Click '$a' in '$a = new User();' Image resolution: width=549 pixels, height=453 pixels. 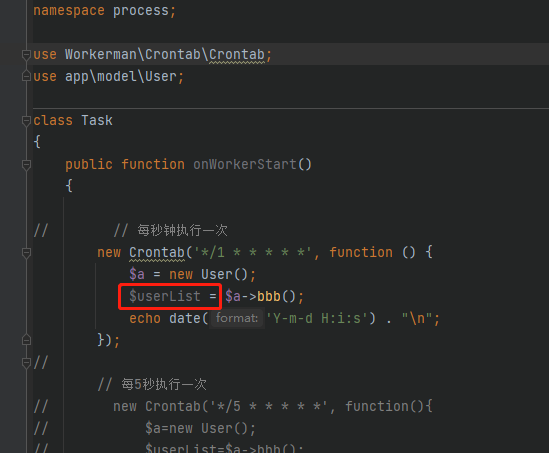point(137,274)
